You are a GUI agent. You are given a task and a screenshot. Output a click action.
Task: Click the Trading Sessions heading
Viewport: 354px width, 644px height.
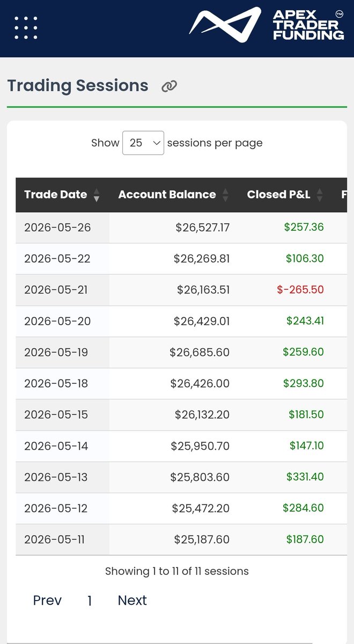click(x=78, y=85)
